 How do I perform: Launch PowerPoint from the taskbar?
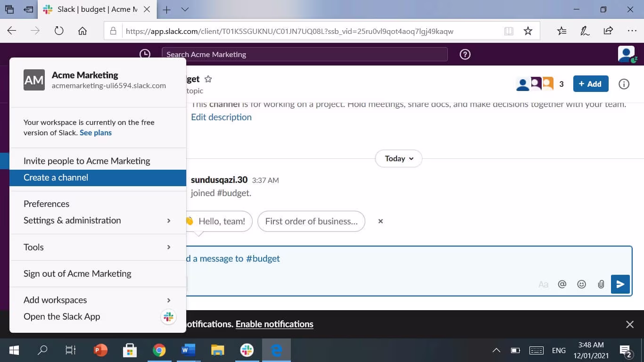pyautogui.click(x=100, y=350)
